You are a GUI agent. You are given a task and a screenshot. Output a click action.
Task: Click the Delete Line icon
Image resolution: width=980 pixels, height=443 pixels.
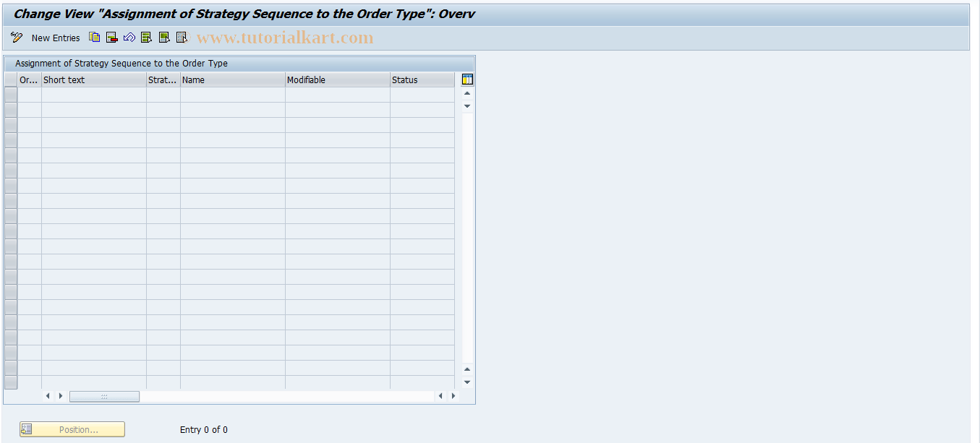111,37
